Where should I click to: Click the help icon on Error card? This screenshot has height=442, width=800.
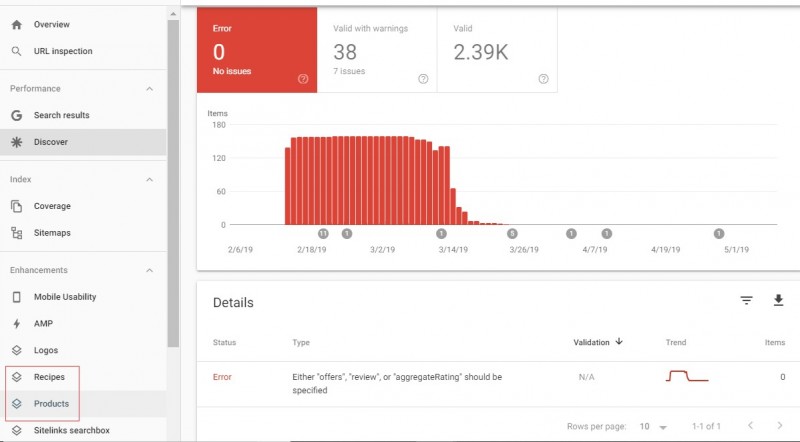(x=302, y=79)
